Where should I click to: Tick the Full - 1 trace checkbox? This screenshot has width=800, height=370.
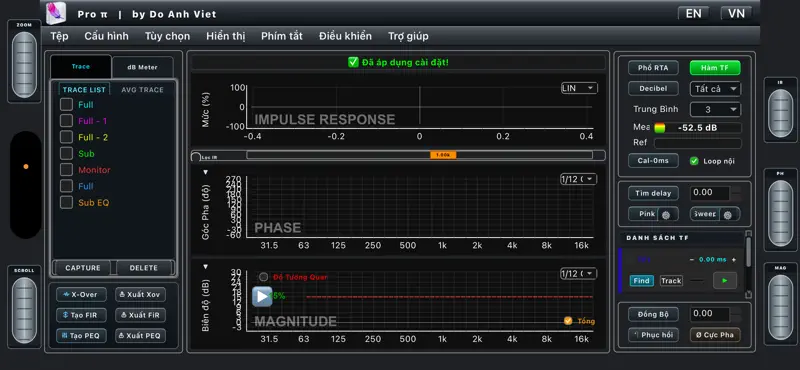point(66,121)
